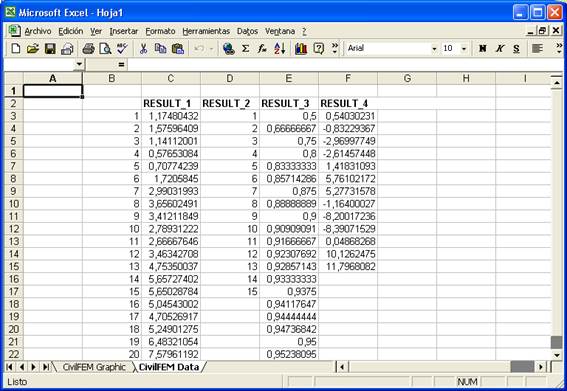Click the New workbook icon

[16, 48]
